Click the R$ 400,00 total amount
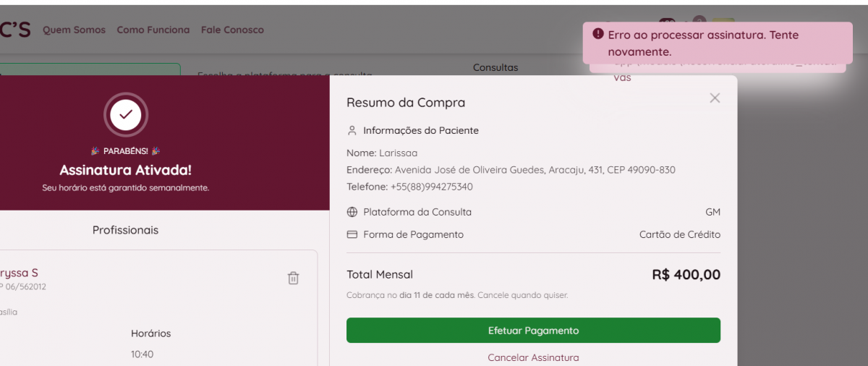This screenshot has width=868, height=366. tap(686, 275)
